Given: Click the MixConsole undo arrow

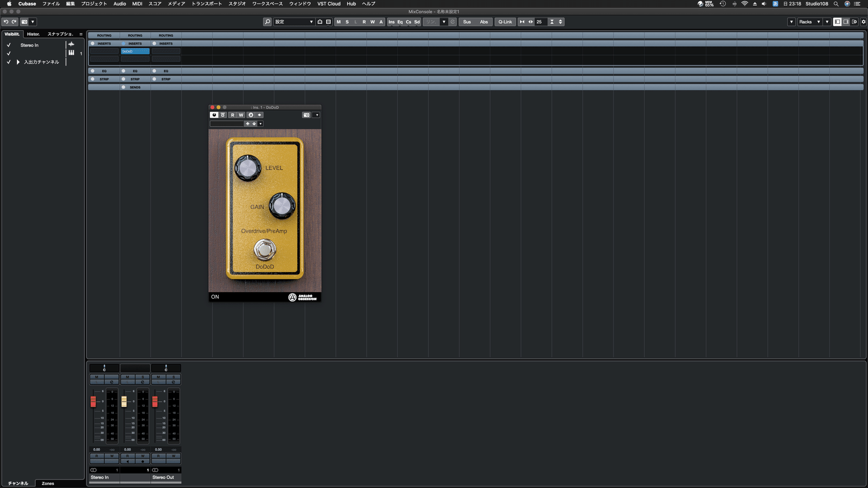Looking at the screenshot, I should (6, 22).
